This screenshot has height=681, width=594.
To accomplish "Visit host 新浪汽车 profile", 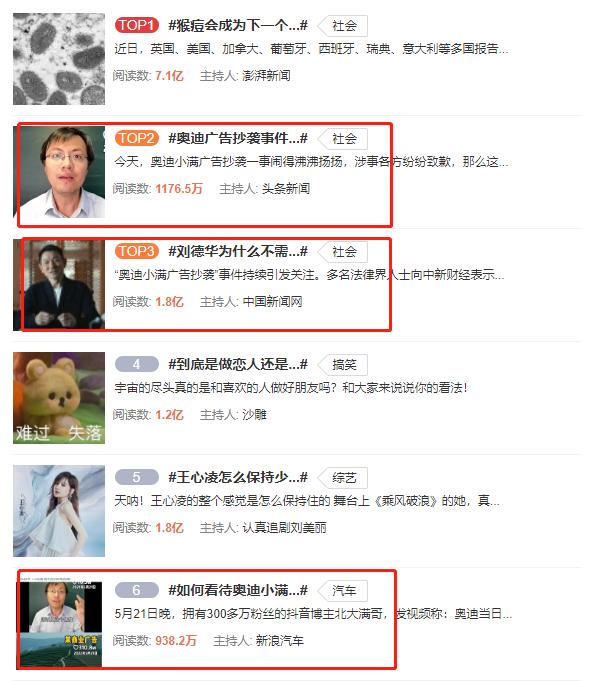I will pyautogui.click(x=280, y=640).
